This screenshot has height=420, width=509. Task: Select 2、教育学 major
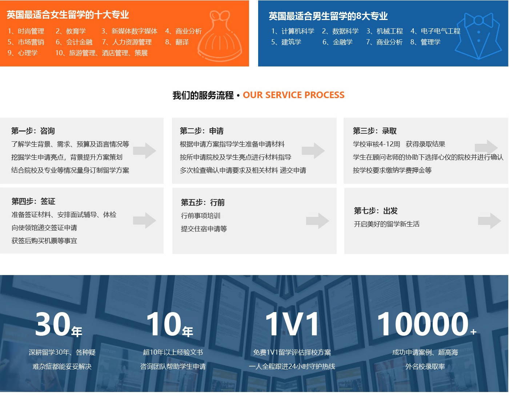click(71, 31)
